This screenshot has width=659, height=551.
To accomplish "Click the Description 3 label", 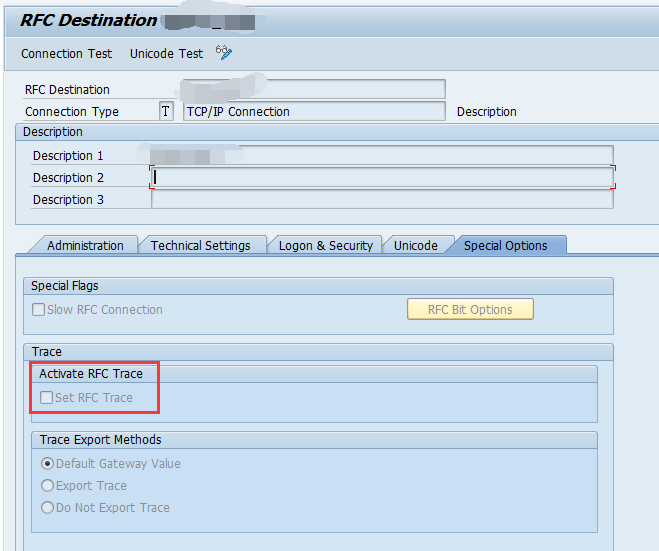I will pyautogui.click(x=68, y=200).
